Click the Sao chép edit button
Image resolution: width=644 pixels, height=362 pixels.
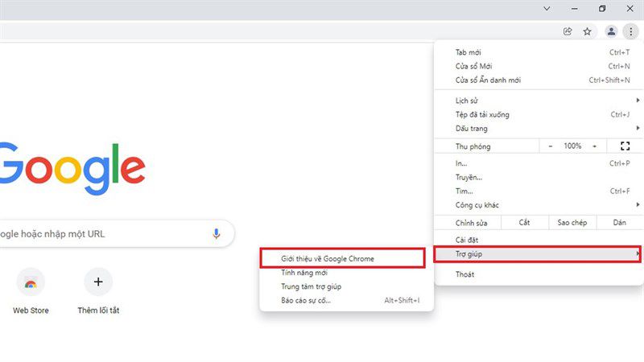572,223
